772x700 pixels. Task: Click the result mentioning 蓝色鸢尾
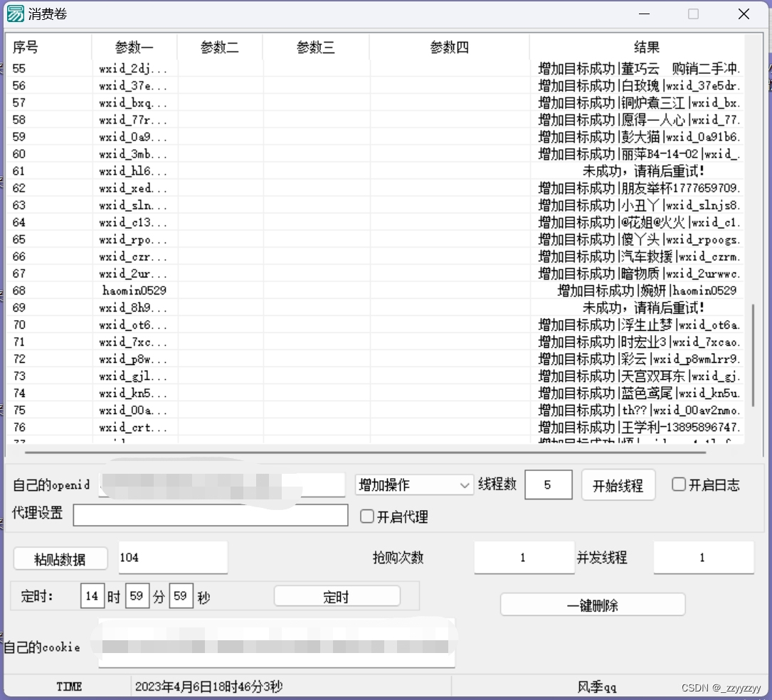pos(638,393)
